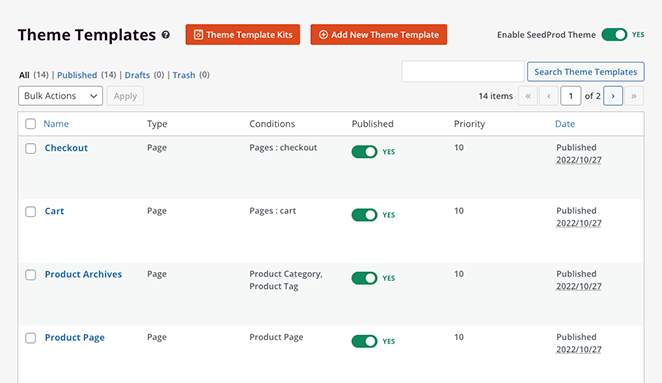Open the Product Archives template
Viewport: 662px width, 383px height.
83,274
